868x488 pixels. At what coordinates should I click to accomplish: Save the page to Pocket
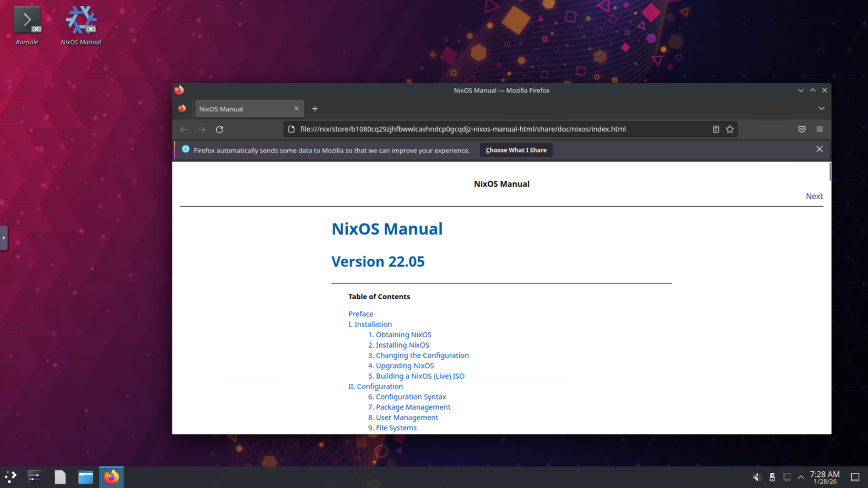point(801,129)
